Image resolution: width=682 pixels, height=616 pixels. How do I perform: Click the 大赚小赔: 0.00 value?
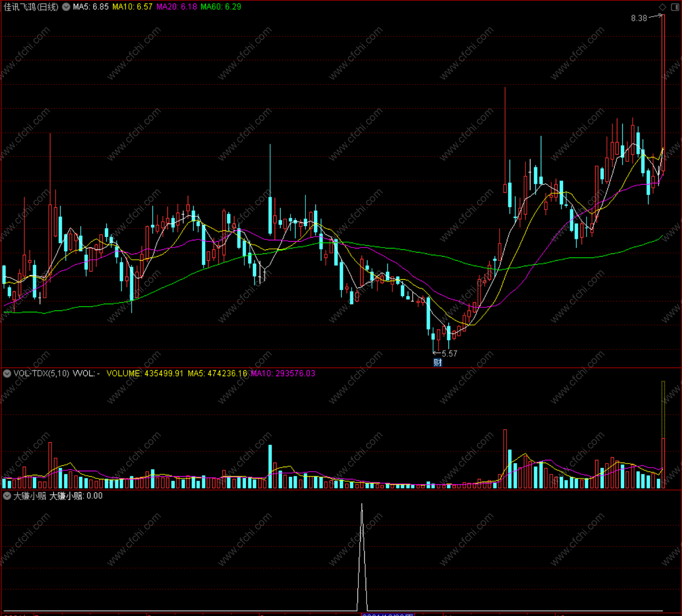pos(76,496)
